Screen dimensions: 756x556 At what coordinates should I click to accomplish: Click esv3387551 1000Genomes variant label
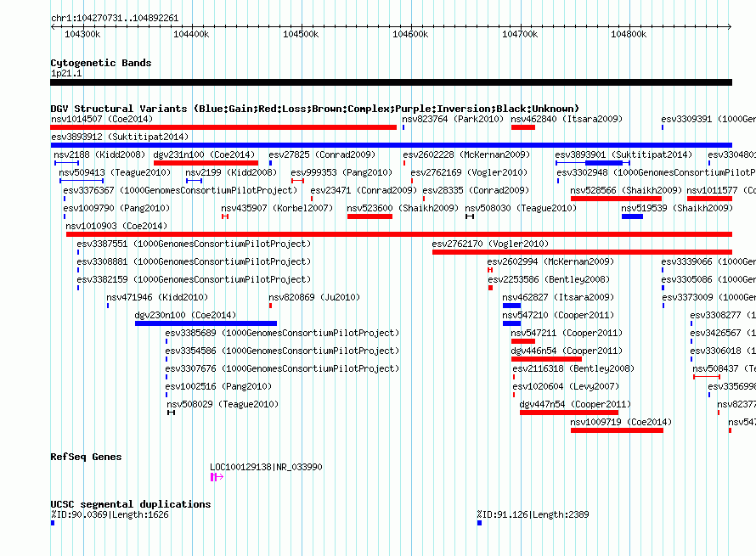tap(194, 244)
